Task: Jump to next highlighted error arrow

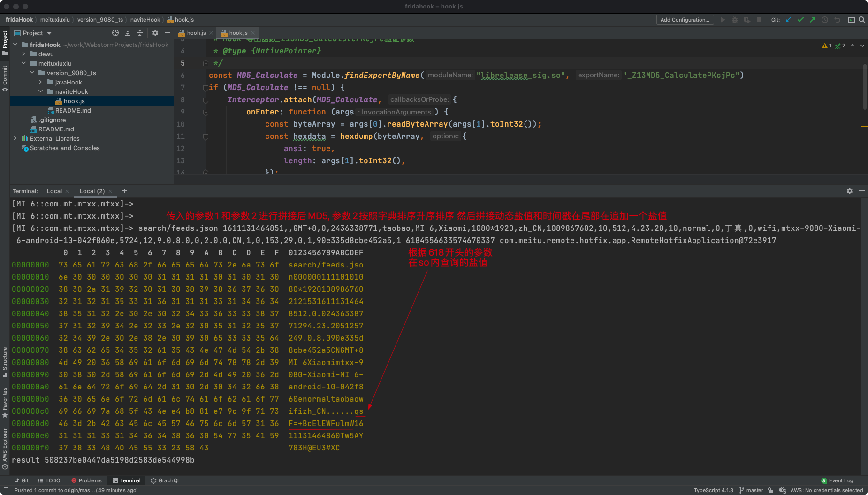Action: (x=862, y=46)
